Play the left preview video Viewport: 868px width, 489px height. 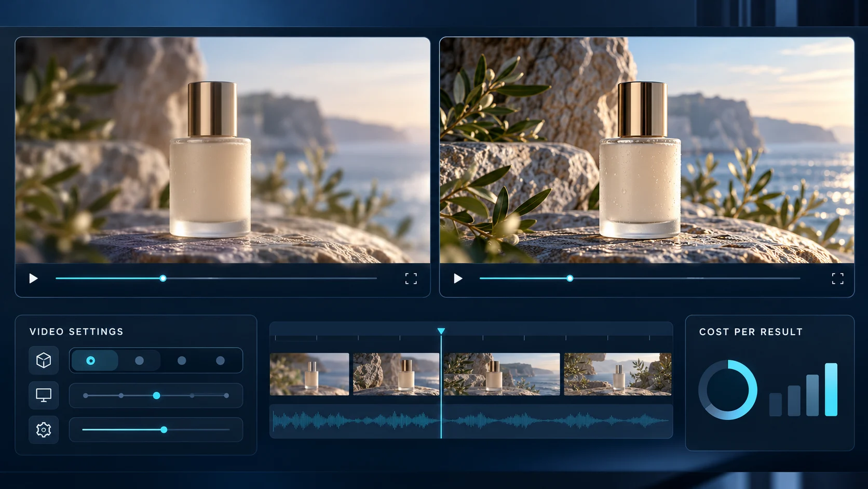(33, 279)
